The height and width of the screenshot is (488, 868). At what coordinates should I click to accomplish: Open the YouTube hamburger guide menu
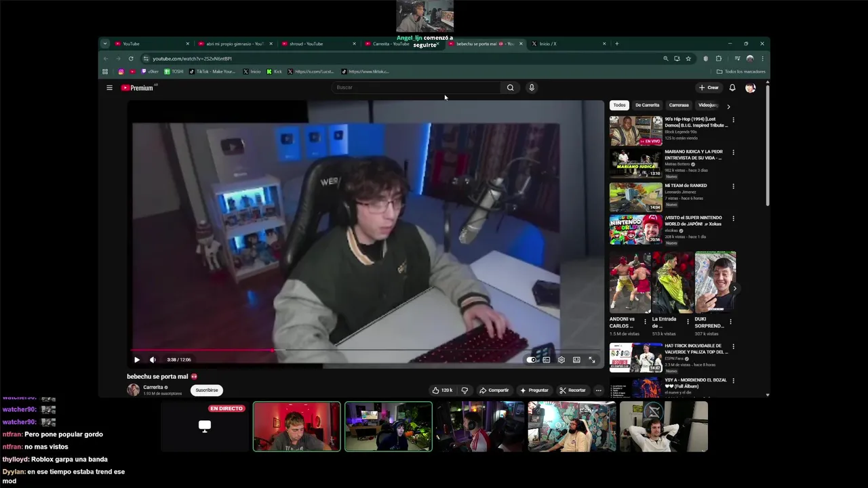click(109, 87)
